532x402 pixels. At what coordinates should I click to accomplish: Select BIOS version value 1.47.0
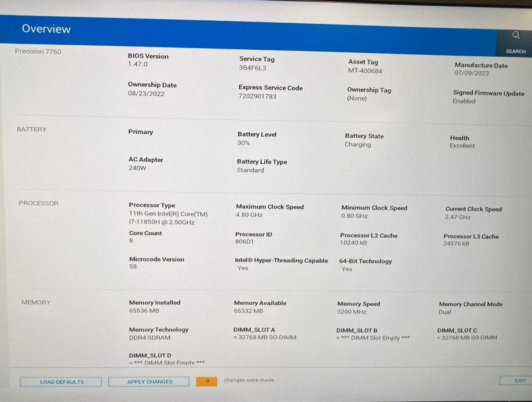pyautogui.click(x=138, y=64)
